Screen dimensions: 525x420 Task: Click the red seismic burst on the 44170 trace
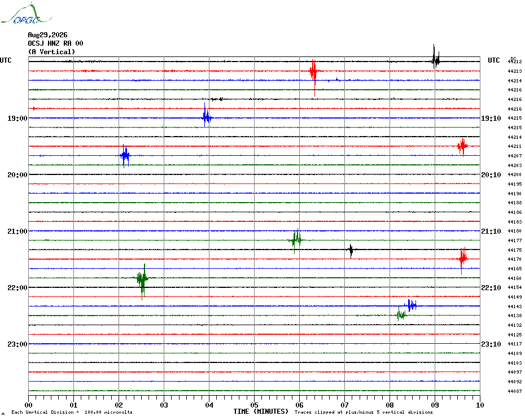tap(462, 260)
